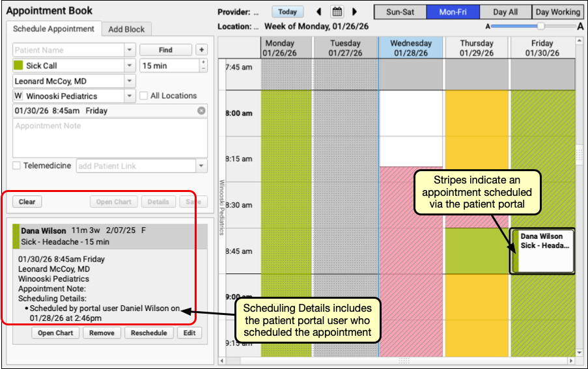The image size is (588, 369).
Task: Go to the next week arrow
Action: point(354,12)
